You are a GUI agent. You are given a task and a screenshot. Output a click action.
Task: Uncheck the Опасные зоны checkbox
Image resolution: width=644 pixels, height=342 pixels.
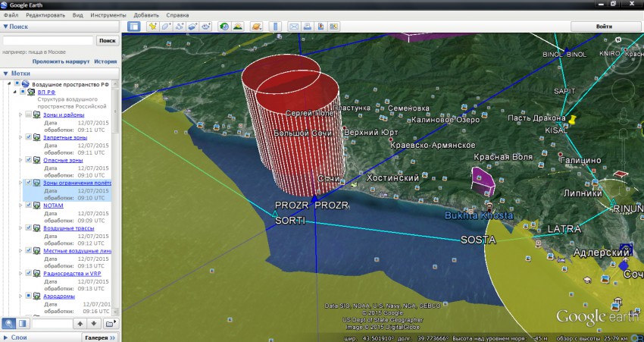[28, 160]
